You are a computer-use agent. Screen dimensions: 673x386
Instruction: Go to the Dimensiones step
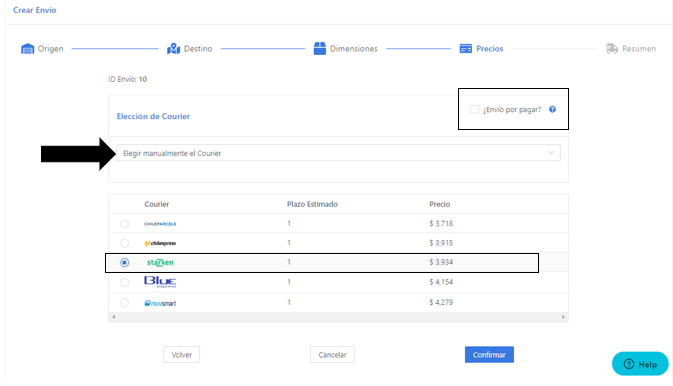click(x=346, y=49)
